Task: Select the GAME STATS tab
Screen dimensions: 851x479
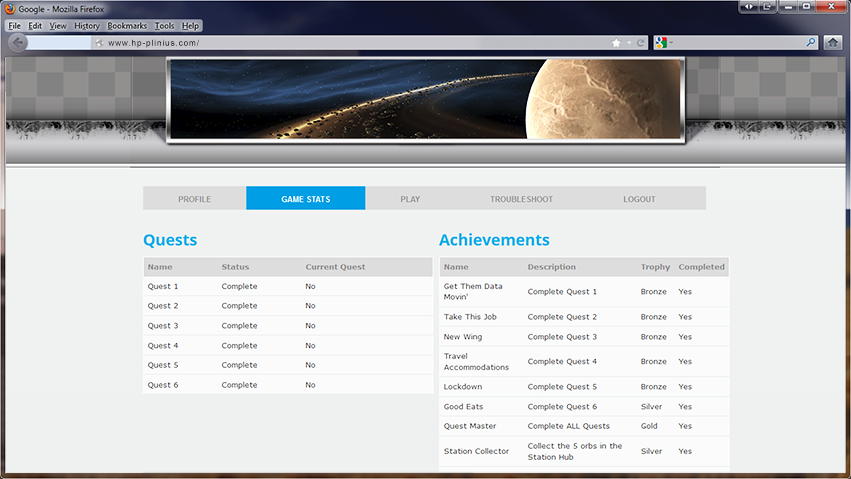Action: pyautogui.click(x=306, y=199)
